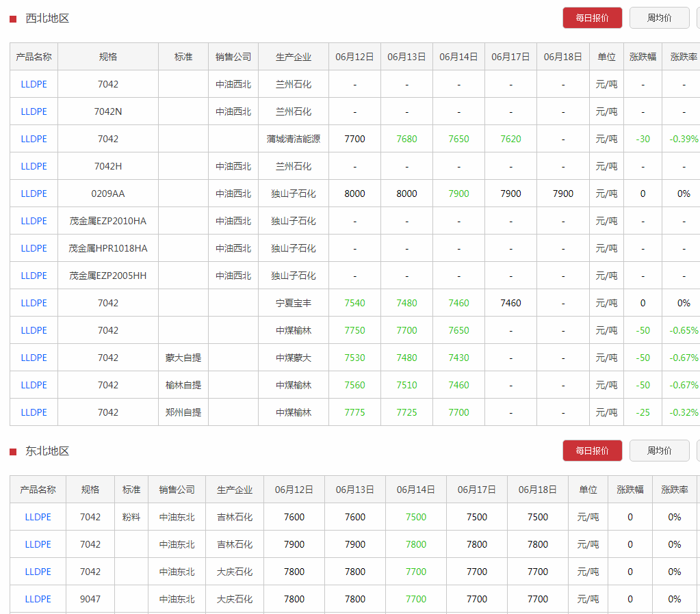Click LLDPE link for 茂金属EZP2010HA
This screenshot has width=700, height=614.
34,221
